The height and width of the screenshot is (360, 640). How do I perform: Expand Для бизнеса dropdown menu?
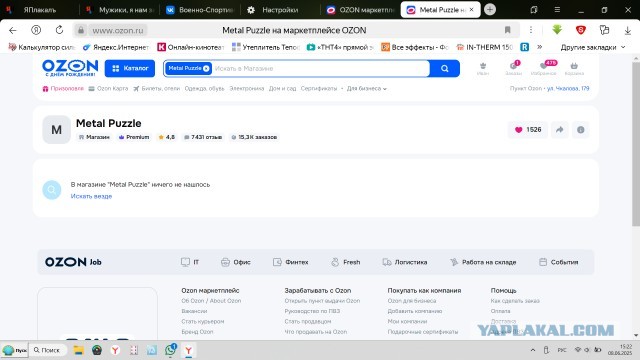[367, 89]
